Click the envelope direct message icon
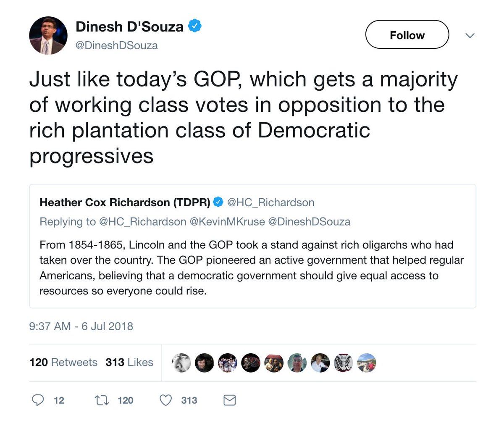Viewport: 504px width, 426px height. click(229, 400)
